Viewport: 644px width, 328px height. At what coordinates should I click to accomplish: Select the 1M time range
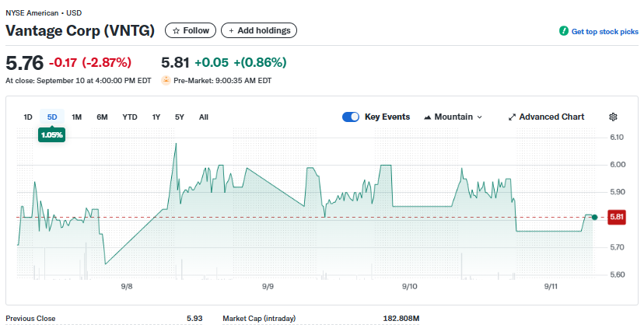tap(76, 117)
